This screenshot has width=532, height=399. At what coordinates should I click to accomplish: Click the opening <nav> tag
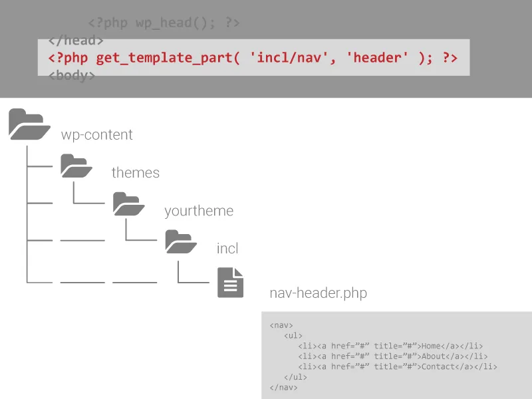point(281,325)
